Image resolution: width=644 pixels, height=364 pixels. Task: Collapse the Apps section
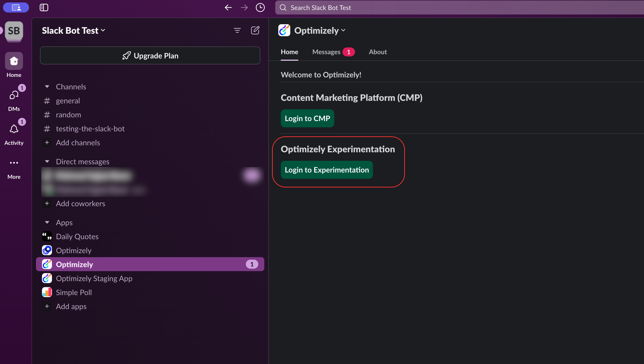47,222
